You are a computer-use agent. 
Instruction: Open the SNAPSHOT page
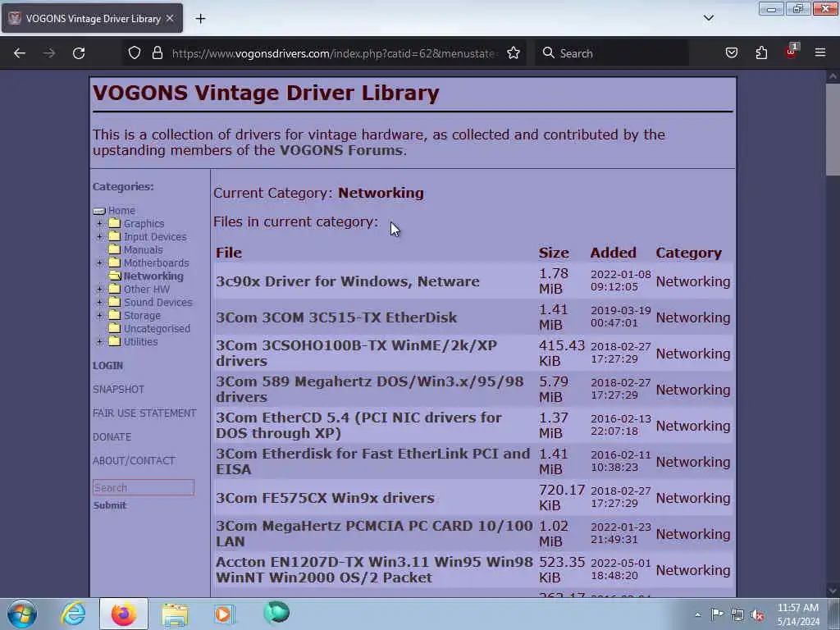[x=118, y=389]
